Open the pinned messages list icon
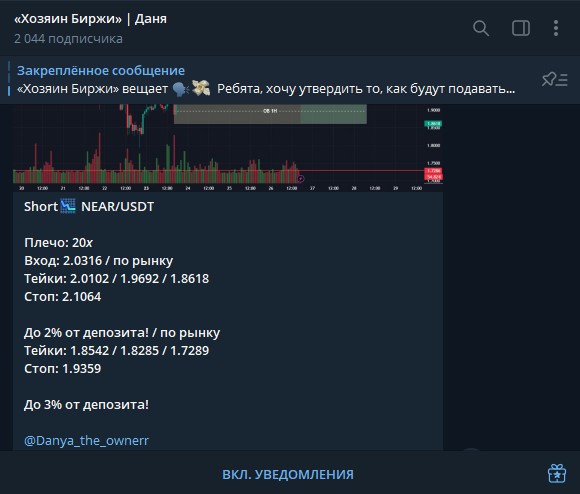Viewport: 580px width, 494px height. tap(554, 79)
